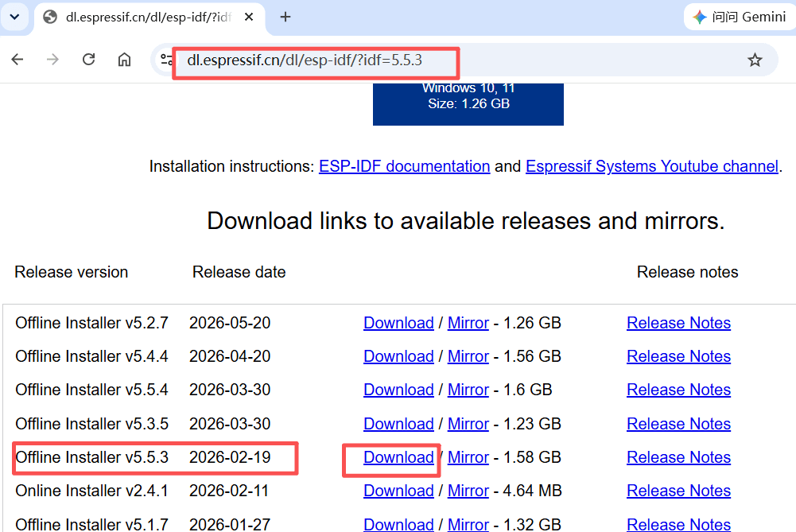Open Release Notes for v5.3.5

pos(679,424)
